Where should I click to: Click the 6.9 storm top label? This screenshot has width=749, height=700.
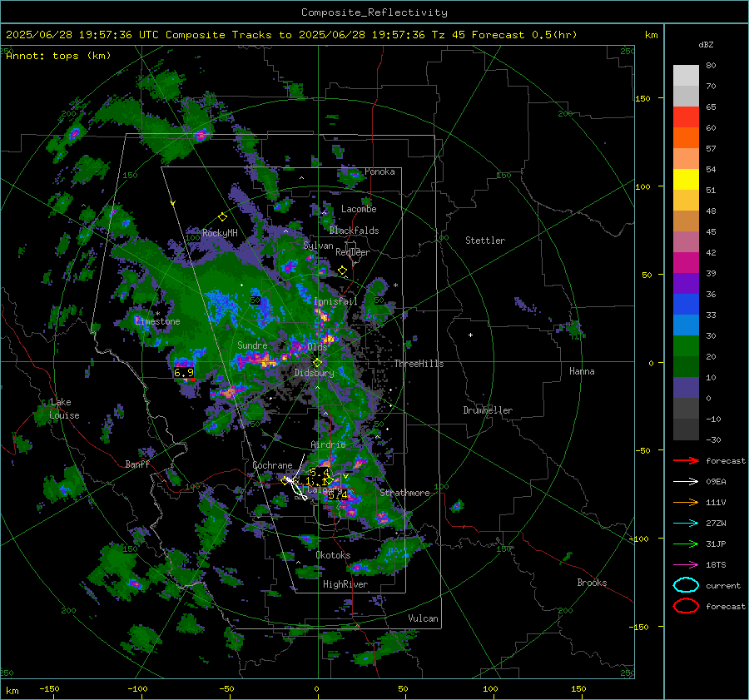point(184,373)
